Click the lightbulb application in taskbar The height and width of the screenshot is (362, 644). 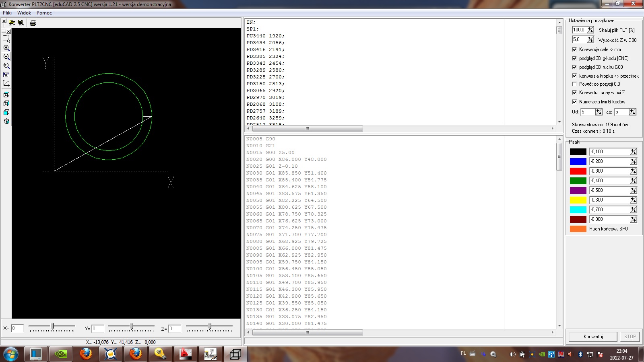[160, 354]
